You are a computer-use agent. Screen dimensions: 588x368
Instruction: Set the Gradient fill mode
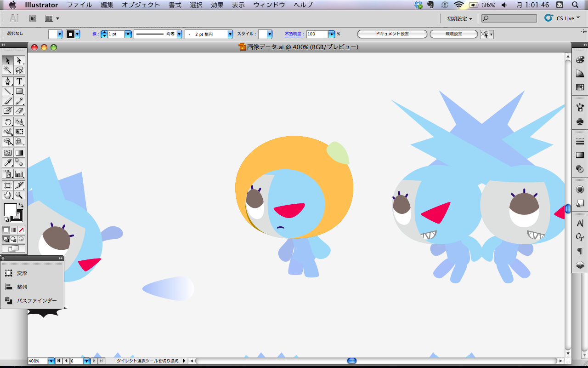coord(13,230)
